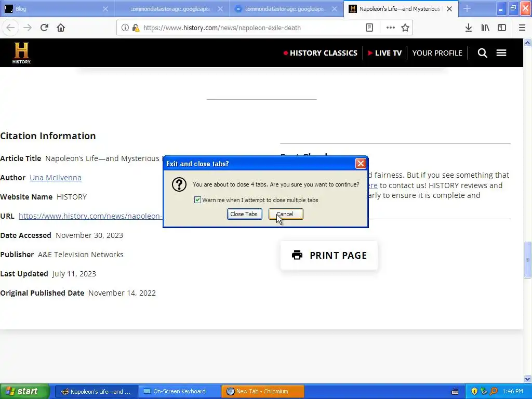Image resolution: width=532 pixels, height=399 pixels.
Task: Click Cancel in the dialog
Action: click(x=286, y=214)
